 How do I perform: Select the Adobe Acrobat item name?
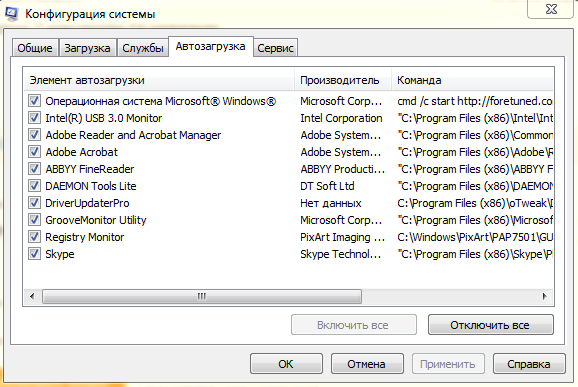point(81,152)
